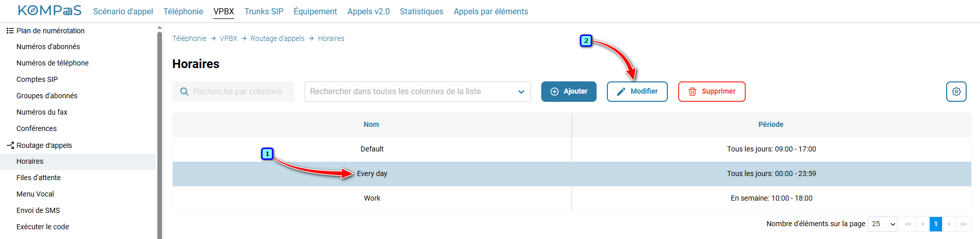Click the KOMPaaS logo
The image size is (980, 239).
point(50,11)
